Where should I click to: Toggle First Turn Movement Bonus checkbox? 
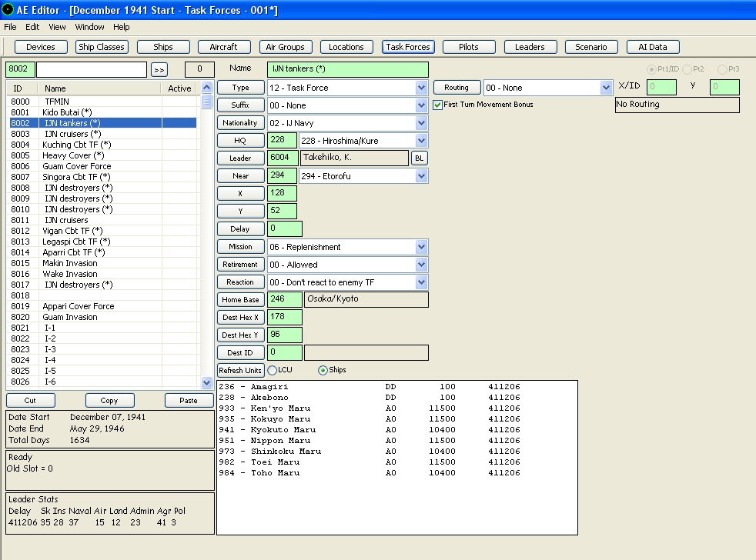click(x=438, y=105)
